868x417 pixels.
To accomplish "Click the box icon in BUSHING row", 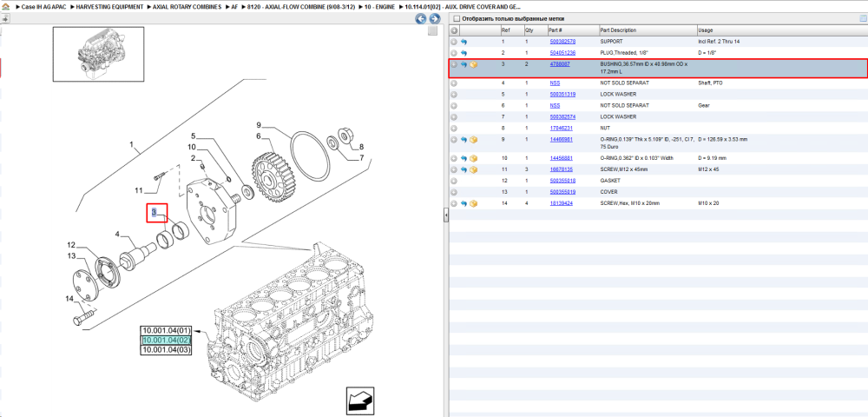I will [x=473, y=64].
